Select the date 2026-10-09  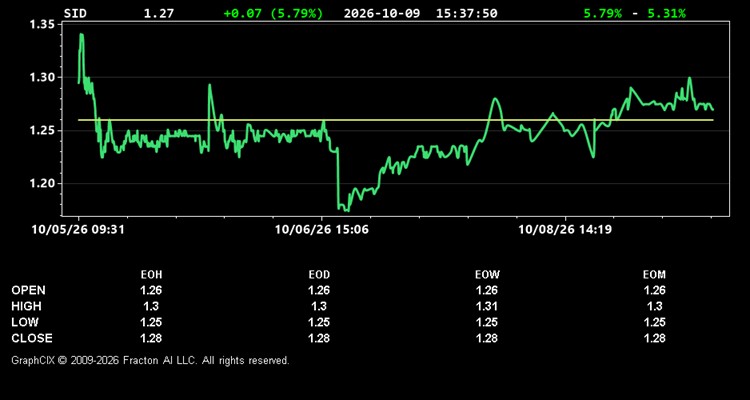click(x=382, y=13)
